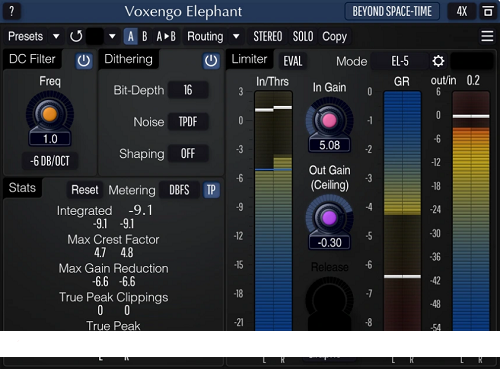Expand the Routing dropdown arrow
The image size is (500, 369).
click(x=236, y=36)
